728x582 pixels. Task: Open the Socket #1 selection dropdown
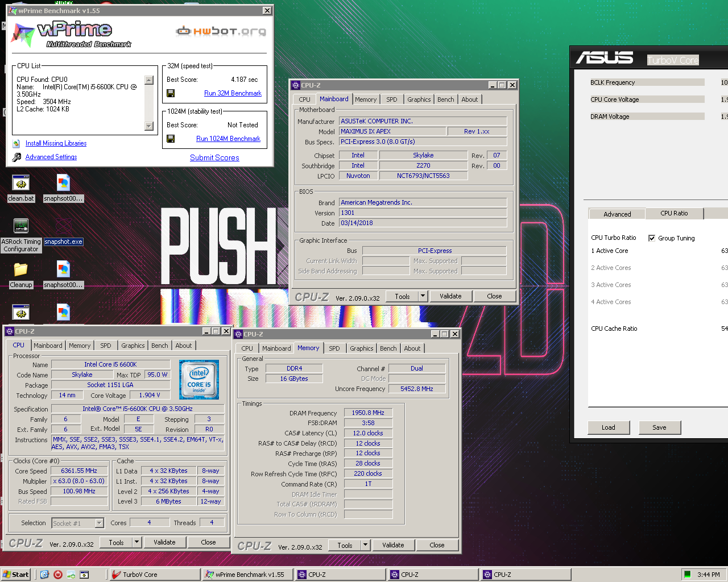pos(100,523)
